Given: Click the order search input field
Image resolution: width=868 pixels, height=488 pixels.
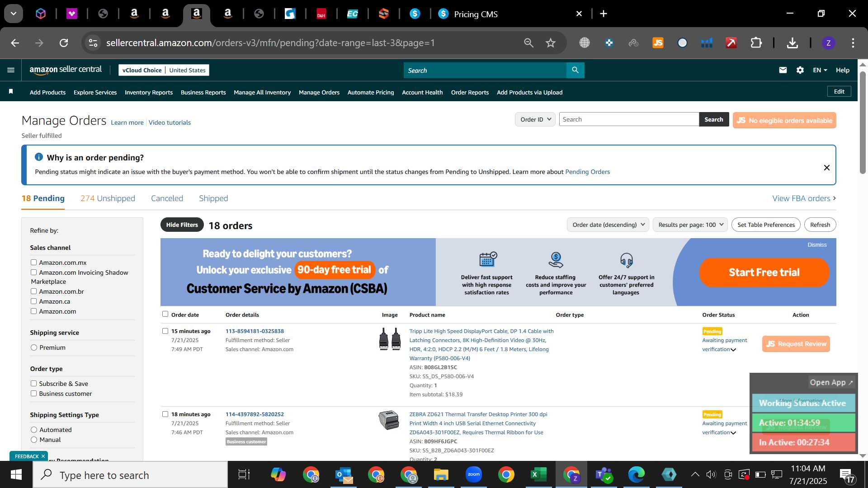Looking at the screenshot, I should point(629,119).
